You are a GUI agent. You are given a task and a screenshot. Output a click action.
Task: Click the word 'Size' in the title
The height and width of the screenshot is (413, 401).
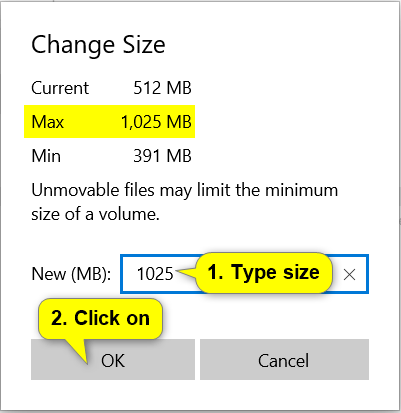click(144, 45)
